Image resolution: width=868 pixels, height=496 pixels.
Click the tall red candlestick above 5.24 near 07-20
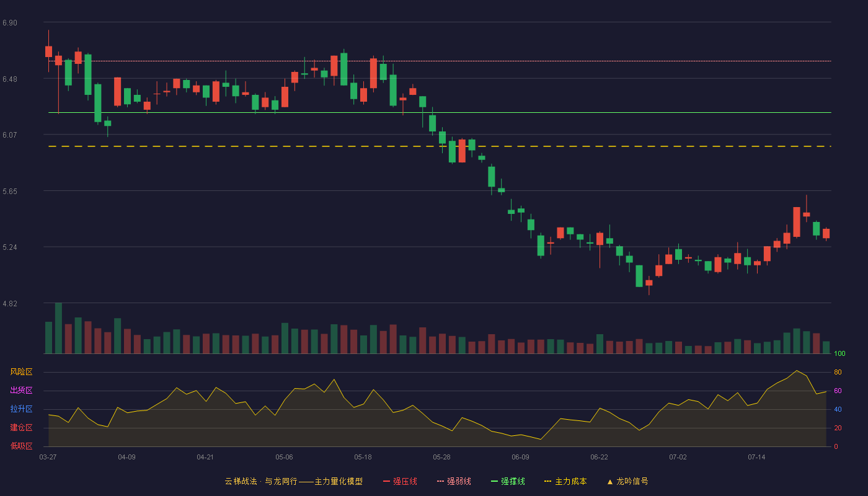(796, 222)
